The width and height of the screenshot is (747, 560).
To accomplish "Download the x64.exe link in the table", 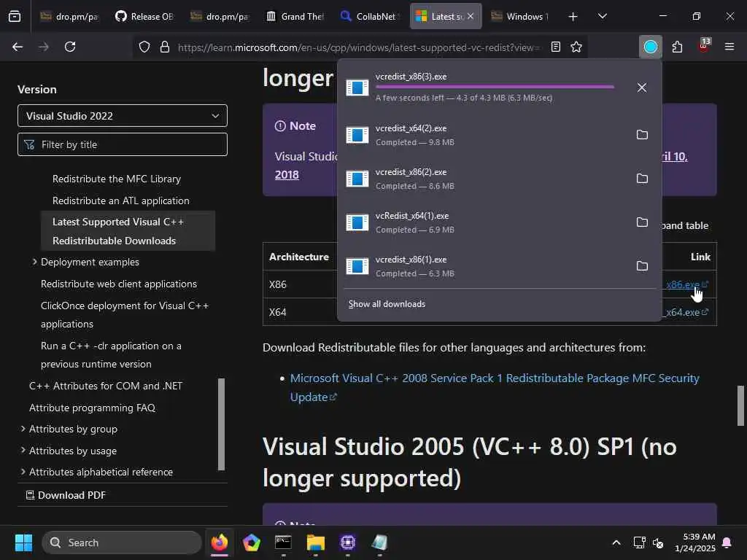I will pyautogui.click(x=685, y=312).
